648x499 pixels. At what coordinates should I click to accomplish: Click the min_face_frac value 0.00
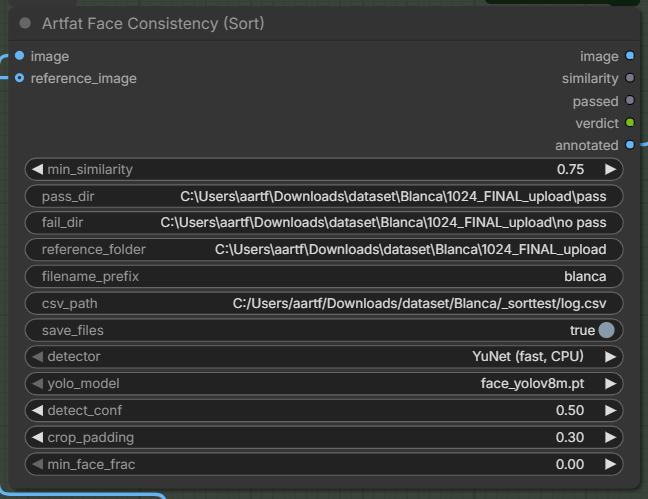(570, 464)
